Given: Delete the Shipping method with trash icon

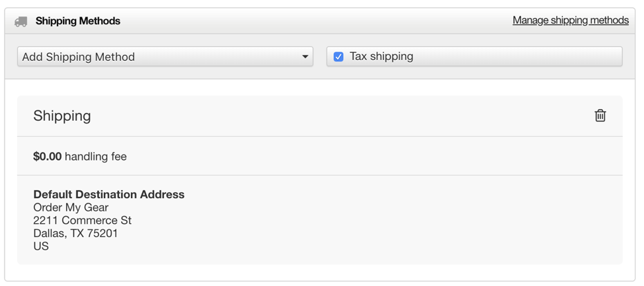Looking at the screenshot, I should [600, 116].
